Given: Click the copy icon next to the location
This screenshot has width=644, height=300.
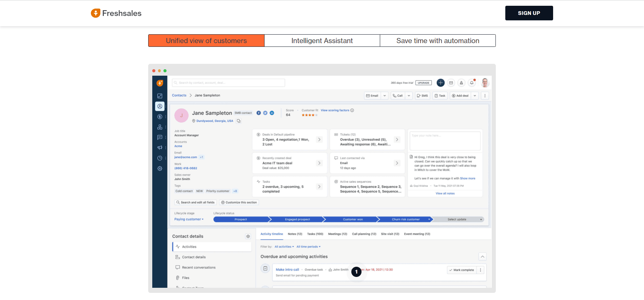Looking at the screenshot, I should (239, 121).
